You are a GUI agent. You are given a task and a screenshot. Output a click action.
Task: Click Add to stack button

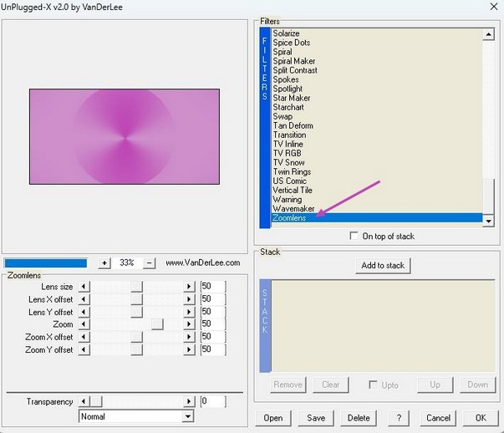[x=383, y=266]
